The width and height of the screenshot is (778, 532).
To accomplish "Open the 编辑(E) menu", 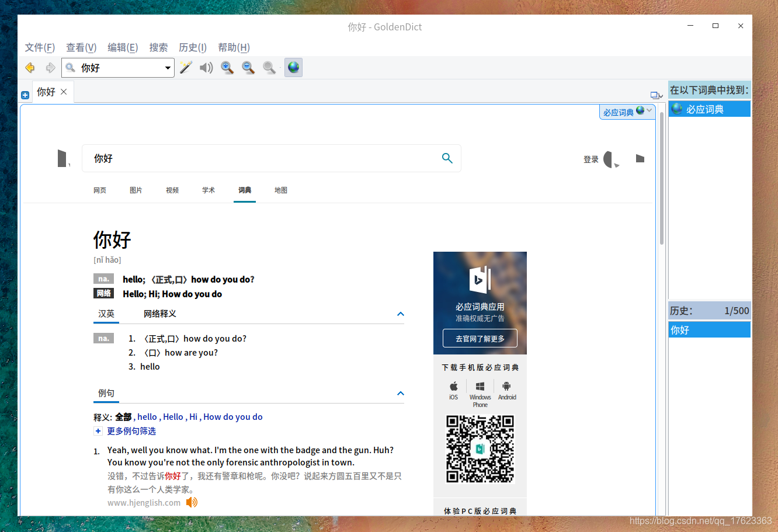I will click(123, 47).
